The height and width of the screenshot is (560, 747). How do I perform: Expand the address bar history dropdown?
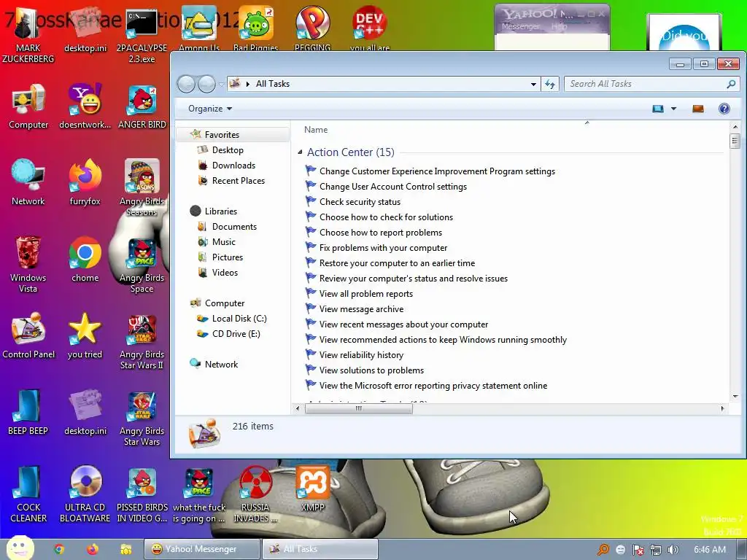tap(533, 85)
